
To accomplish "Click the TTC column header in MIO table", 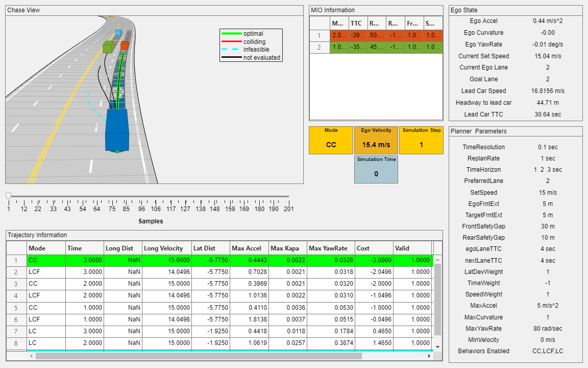I will (357, 24).
